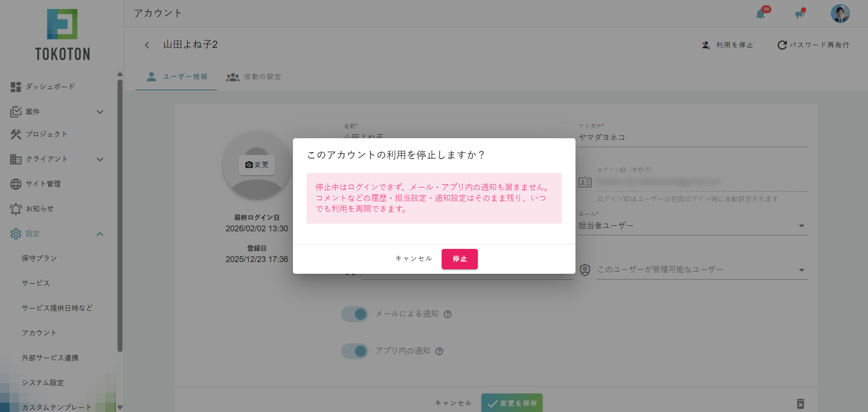
Task: Click the お知らせ bell icon
Action: pyautogui.click(x=16, y=209)
